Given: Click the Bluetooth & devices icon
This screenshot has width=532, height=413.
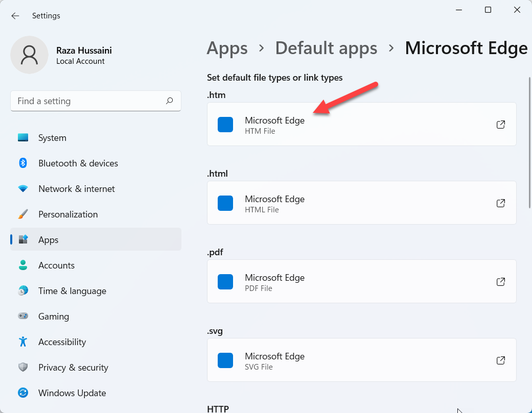Looking at the screenshot, I should click(23, 163).
